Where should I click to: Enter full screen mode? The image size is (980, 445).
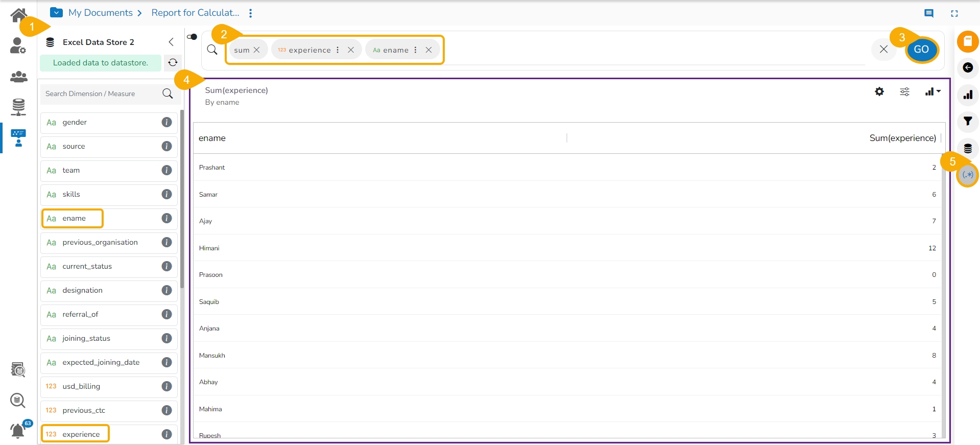954,13
